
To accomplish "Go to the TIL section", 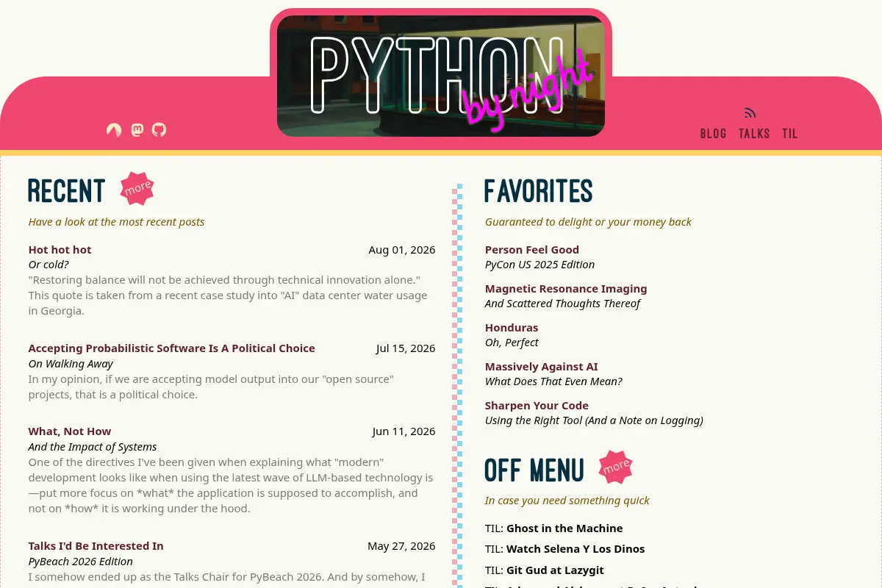I will click(x=790, y=134).
